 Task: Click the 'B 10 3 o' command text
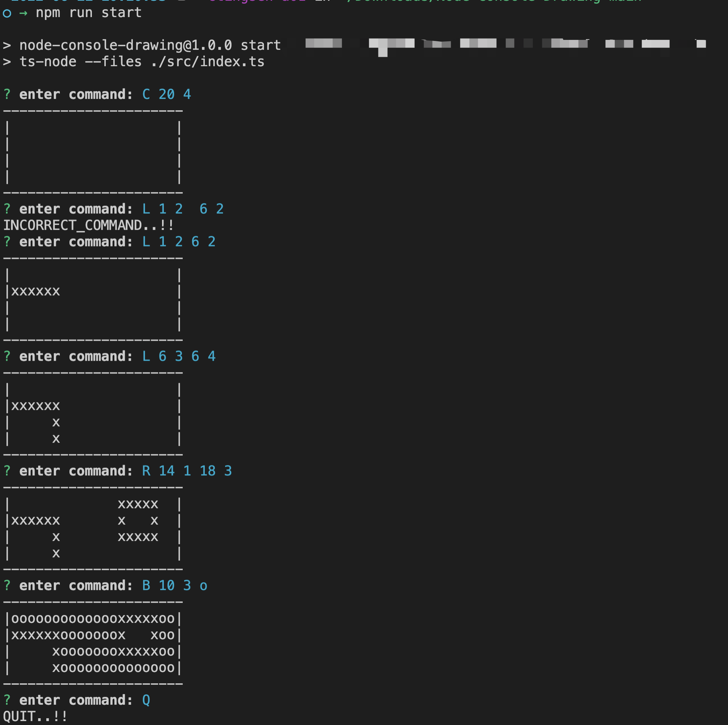point(175,585)
